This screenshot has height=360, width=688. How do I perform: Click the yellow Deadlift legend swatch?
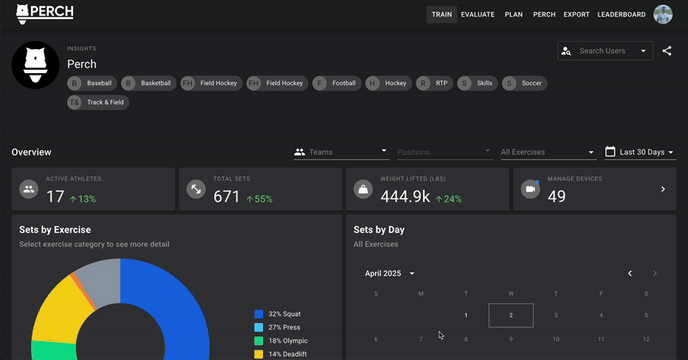[x=259, y=354]
